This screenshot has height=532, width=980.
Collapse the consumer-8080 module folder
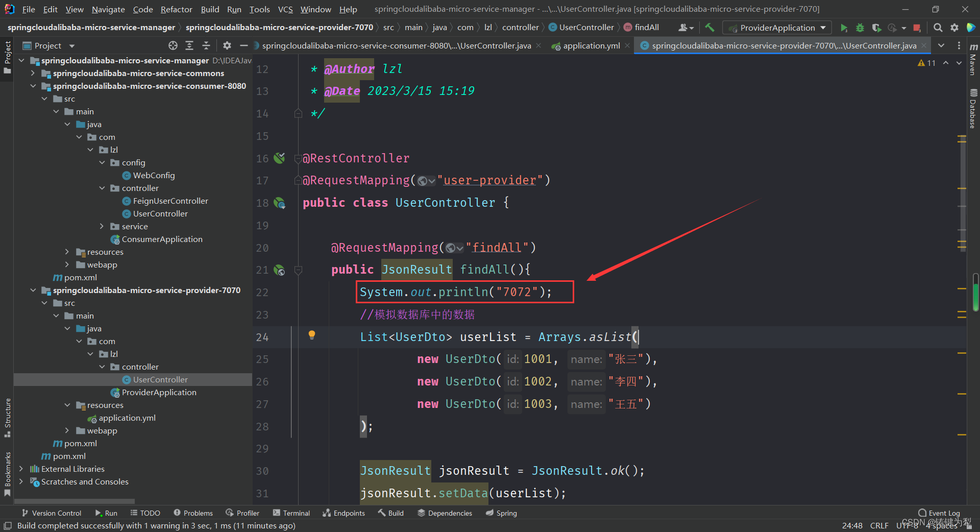[33, 86]
